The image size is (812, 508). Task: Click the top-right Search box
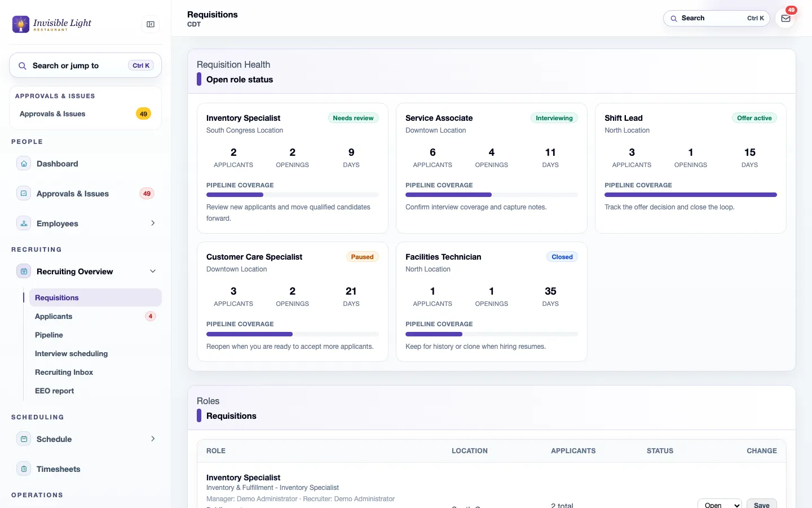coord(716,18)
